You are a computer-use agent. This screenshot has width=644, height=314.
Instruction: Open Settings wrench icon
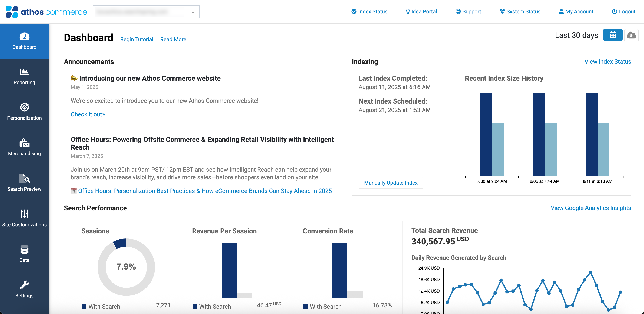tap(24, 285)
